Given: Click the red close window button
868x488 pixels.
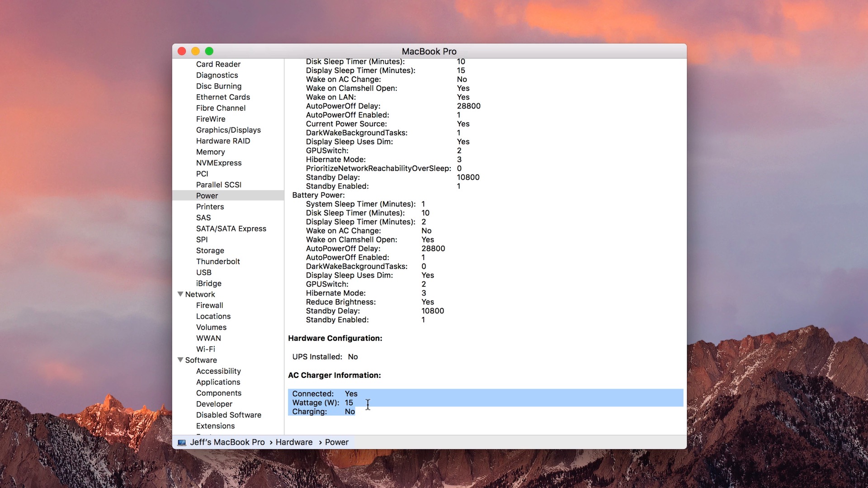Looking at the screenshot, I should (182, 52).
